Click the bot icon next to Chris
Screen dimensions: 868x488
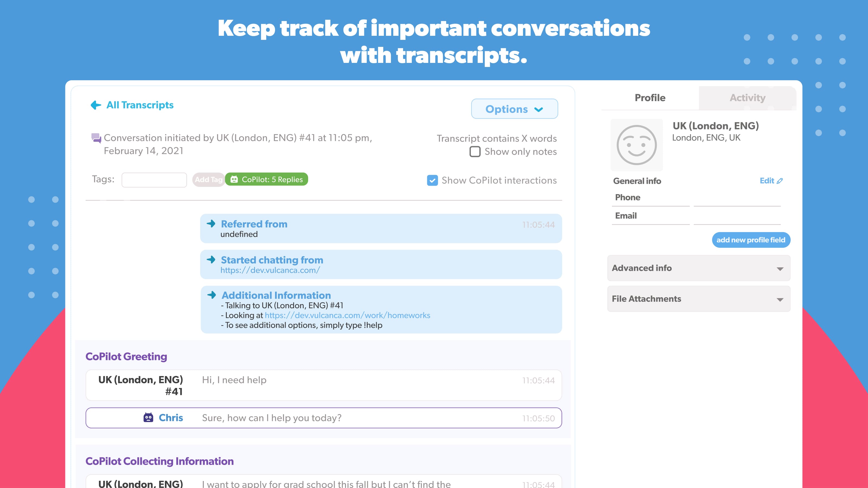click(148, 418)
